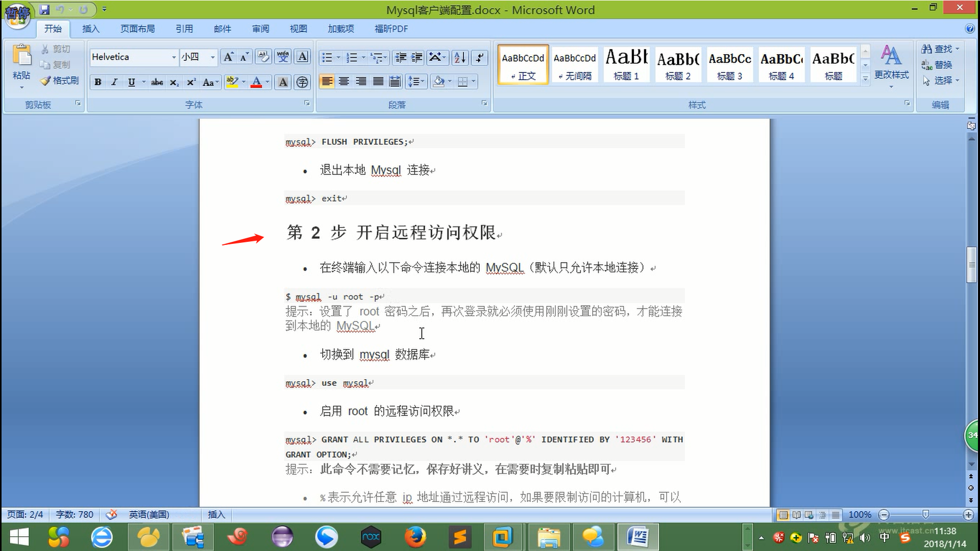Click the 替换 replace button

click(937, 65)
